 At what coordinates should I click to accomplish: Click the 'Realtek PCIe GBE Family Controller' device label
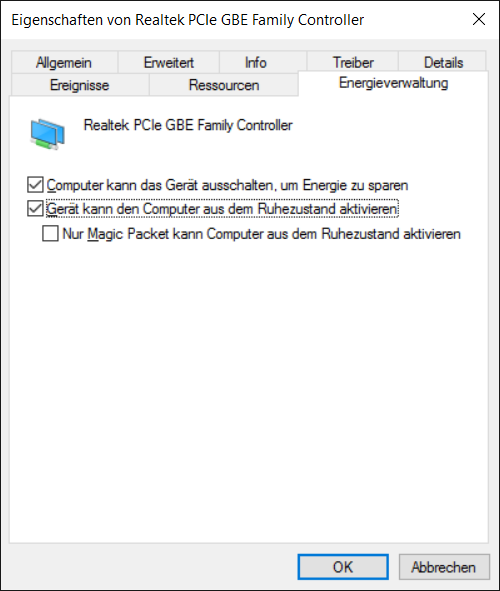click(188, 125)
